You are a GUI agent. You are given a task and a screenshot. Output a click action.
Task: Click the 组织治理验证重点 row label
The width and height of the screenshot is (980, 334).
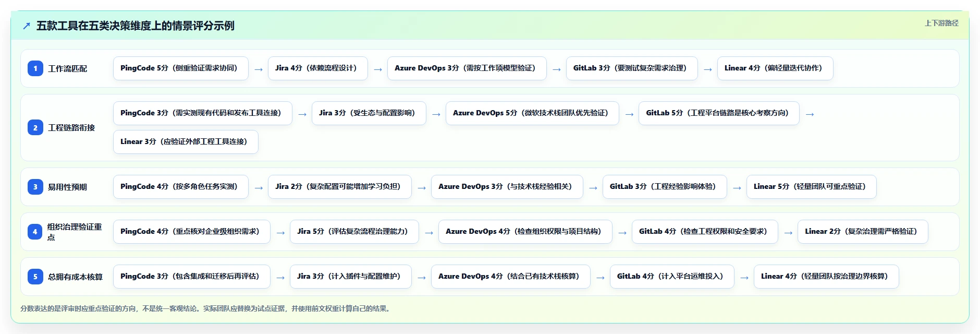75,232
